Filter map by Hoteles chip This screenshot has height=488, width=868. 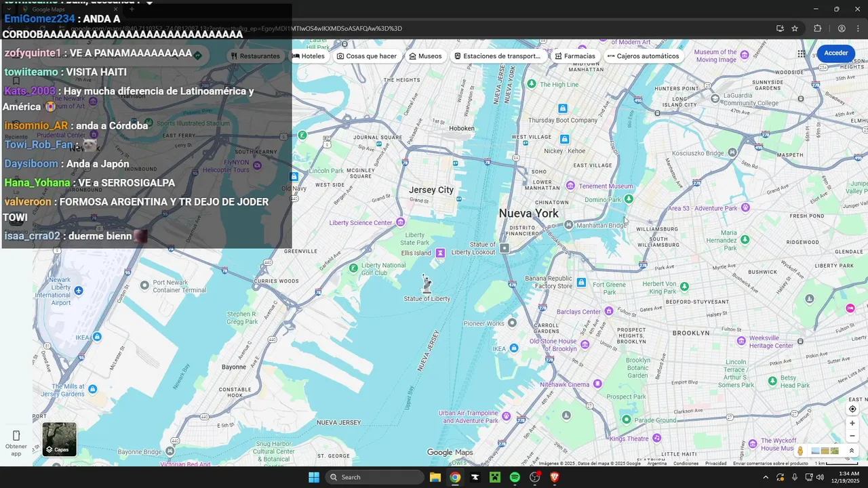pos(309,56)
